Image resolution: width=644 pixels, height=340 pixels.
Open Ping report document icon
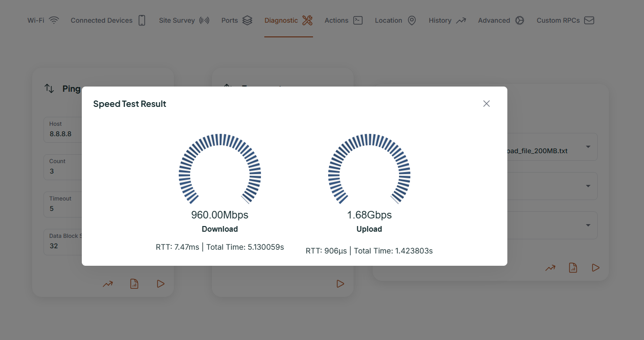point(134,284)
